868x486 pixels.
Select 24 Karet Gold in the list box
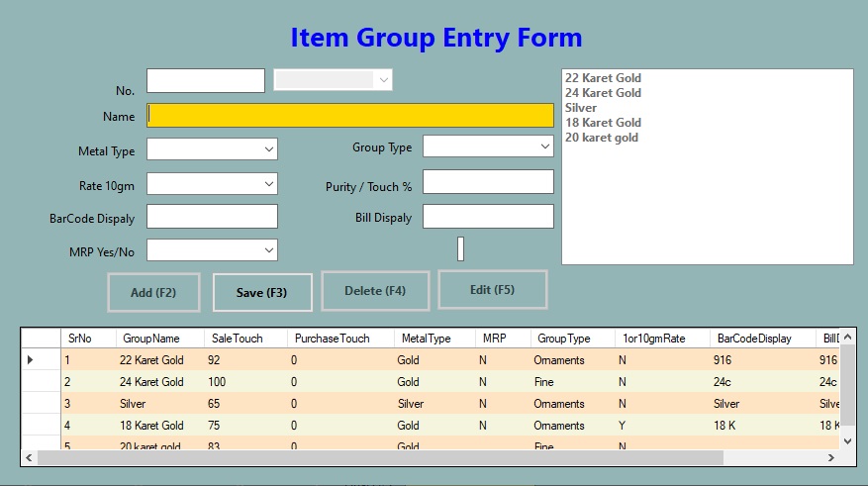(x=603, y=93)
